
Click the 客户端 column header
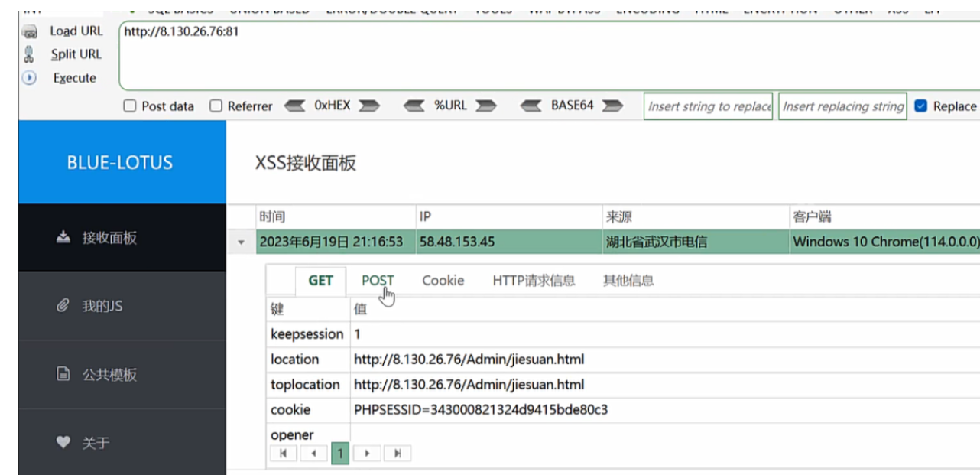click(884, 217)
